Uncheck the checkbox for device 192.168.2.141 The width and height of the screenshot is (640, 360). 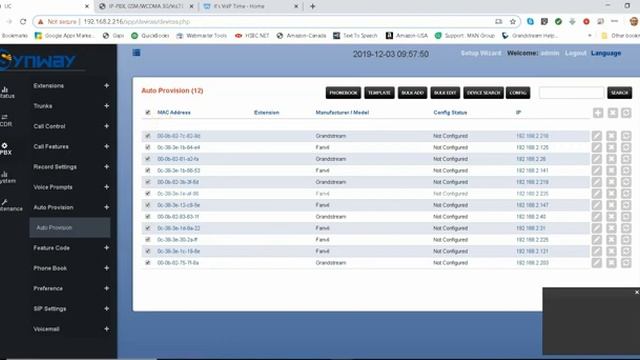click(148, 171)
